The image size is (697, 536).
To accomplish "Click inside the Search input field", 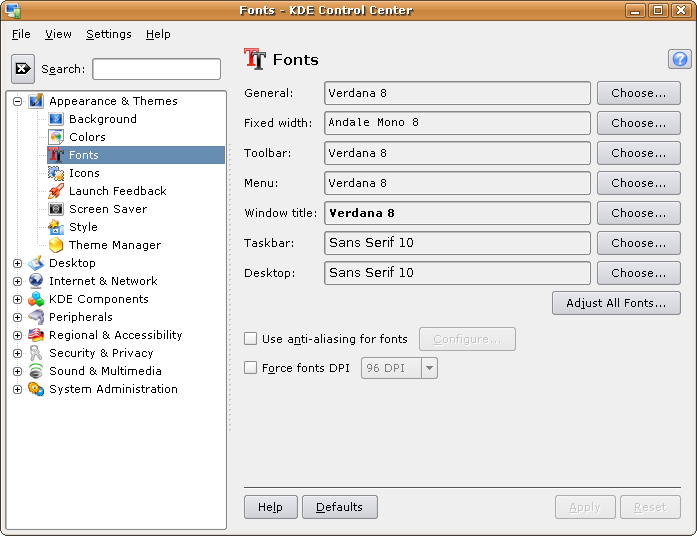I will 156,69.
